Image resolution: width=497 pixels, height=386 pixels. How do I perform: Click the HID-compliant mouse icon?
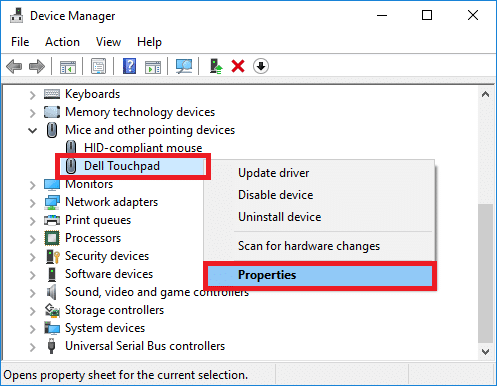click(71, 148)
